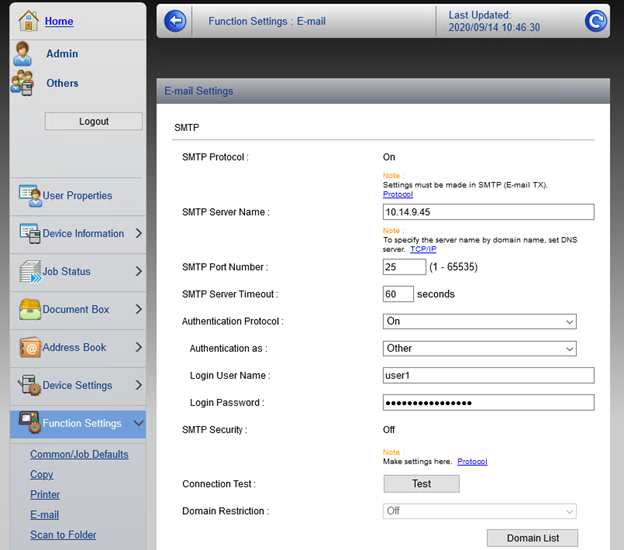
Task: Open Scan to Folder settings
Action: pyautogui.click(x=63, y=535)
